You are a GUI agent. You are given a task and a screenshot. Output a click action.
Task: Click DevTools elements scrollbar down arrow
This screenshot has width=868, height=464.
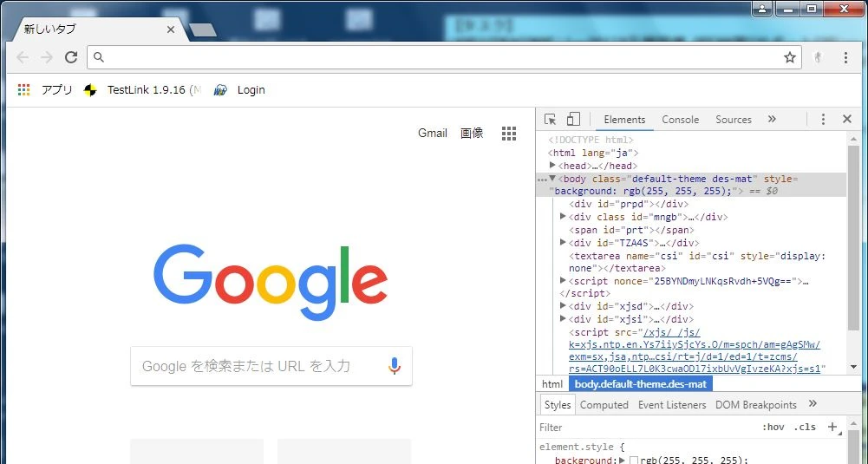coord(853,367)
